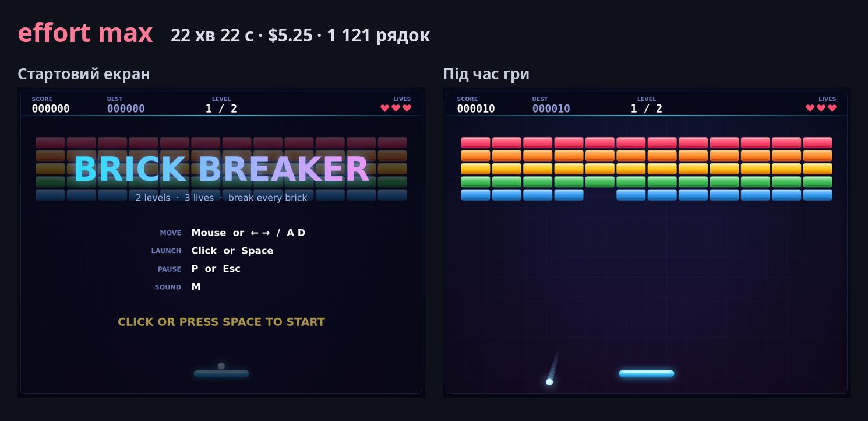Click the "1 / 2" level value in the gameplay screen
This screenshot has width=868, height=421.
(647, 108)
